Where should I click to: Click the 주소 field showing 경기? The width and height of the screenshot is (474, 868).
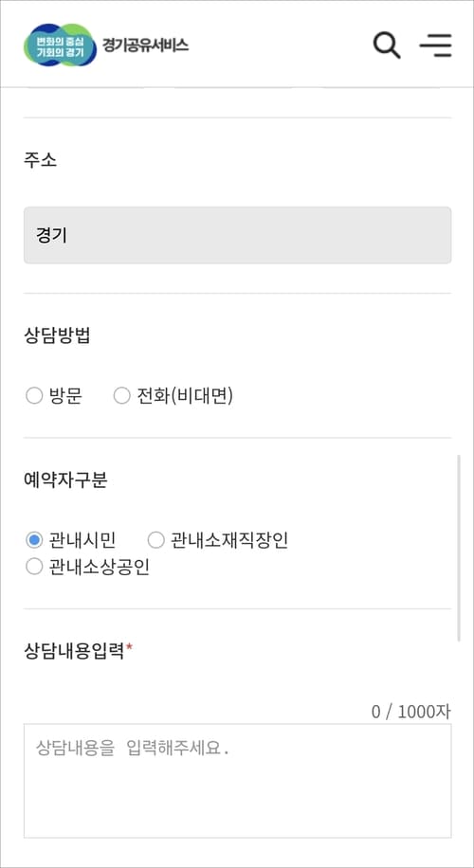coord(238,235)
